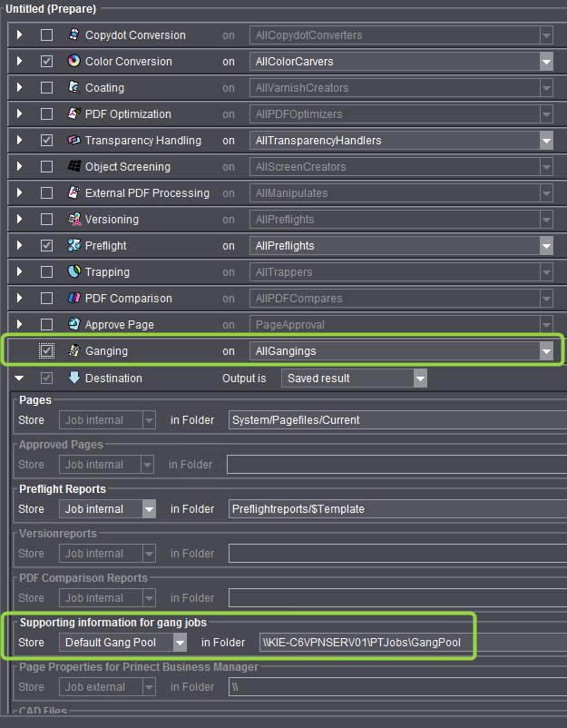Click the Color Conversion icon
This screenshot has width=567, height=728.
point(74,62)
